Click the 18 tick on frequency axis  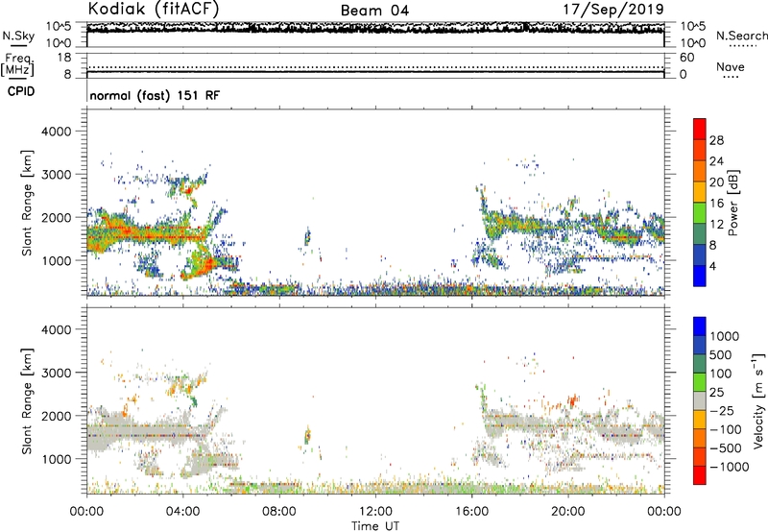pyautogui.click(x=64, y=58)
